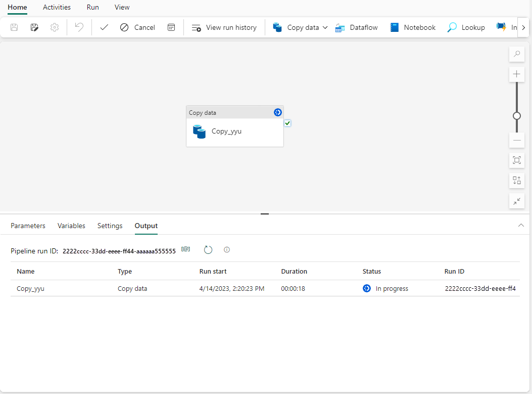Show more toolbar activities chevron
532x394 pixels.
click(x=523, y=27)
